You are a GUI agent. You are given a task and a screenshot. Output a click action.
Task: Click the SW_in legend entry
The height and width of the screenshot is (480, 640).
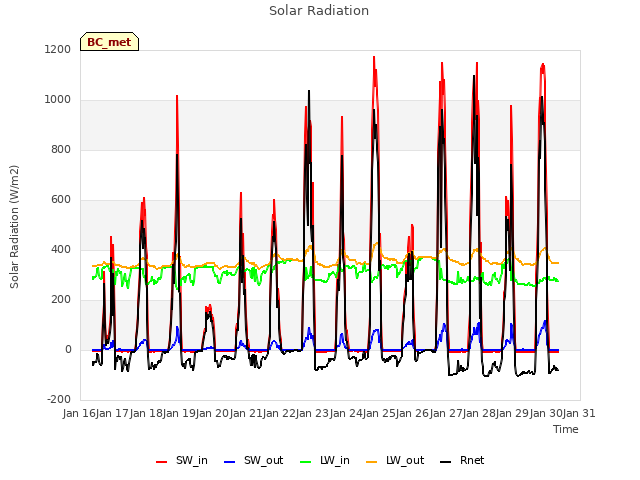182,460
